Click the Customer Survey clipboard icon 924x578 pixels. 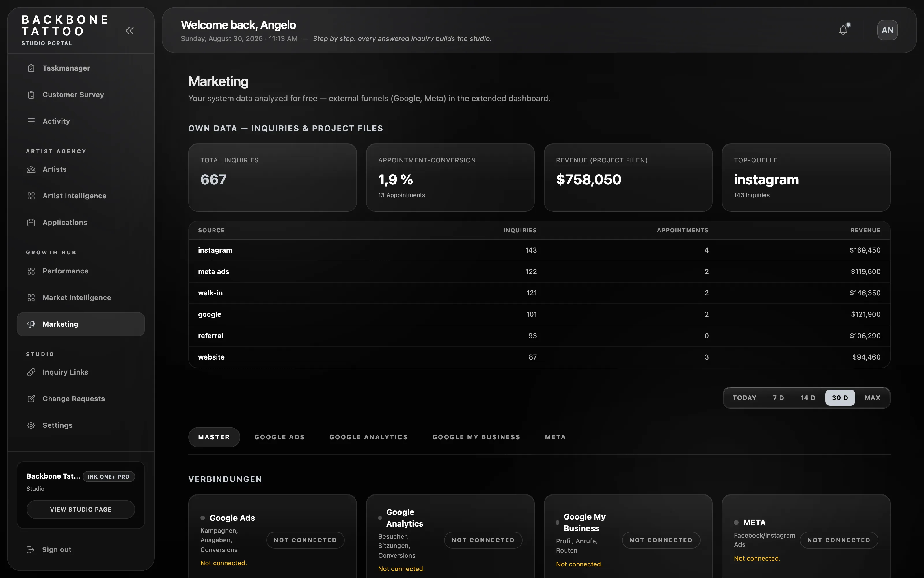point(31,95)
